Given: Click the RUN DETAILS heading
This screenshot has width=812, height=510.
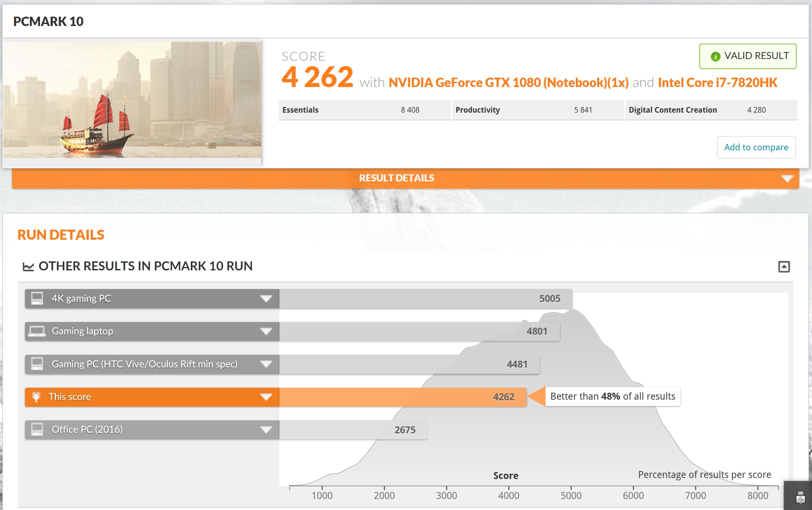Looking at the screenshot, I should coord(61,235).
